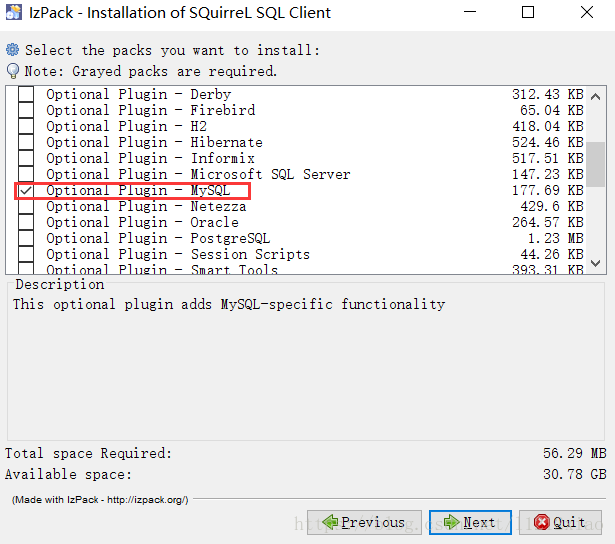Screen dimensions: 615x544
Task: Click the total space value '56.29 MB'
Action: pos(575,453)
